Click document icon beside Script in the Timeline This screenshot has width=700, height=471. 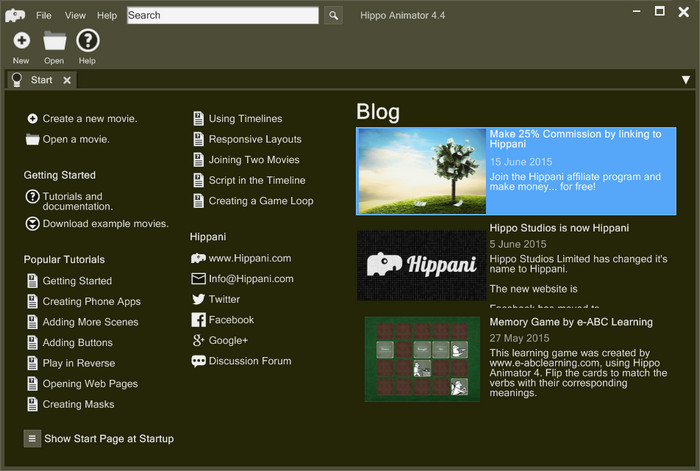click(199, 180)
